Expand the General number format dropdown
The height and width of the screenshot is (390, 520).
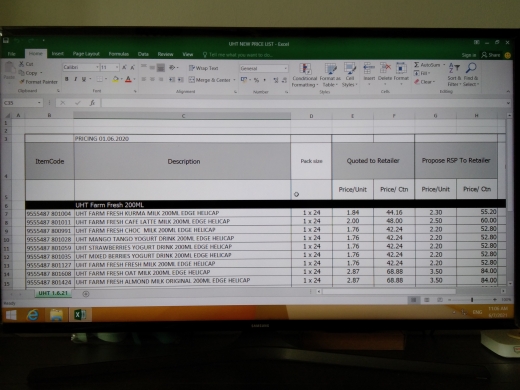tap(286, 68)
